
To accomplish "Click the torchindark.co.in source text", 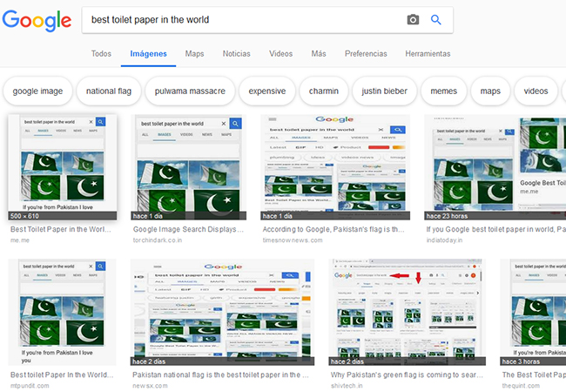I will point(158,240).
